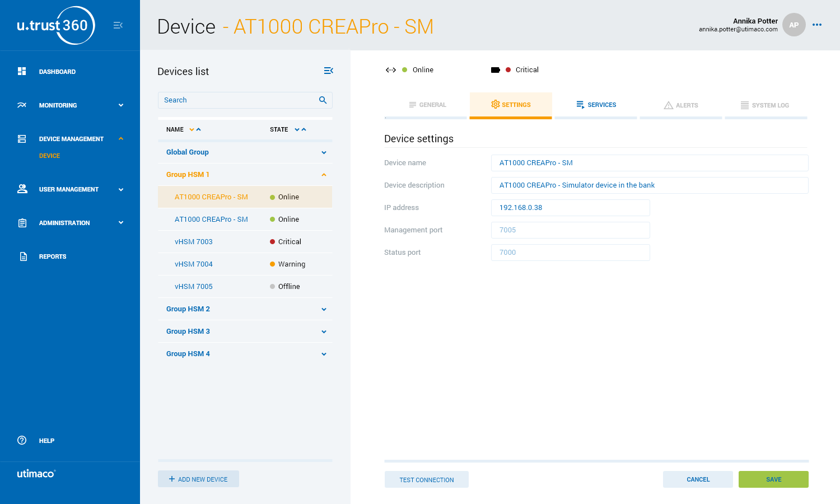The height and width of the screenshot is (504, 840).
Task: Switch to the System Log tab
Action: [x=766, y=105]
